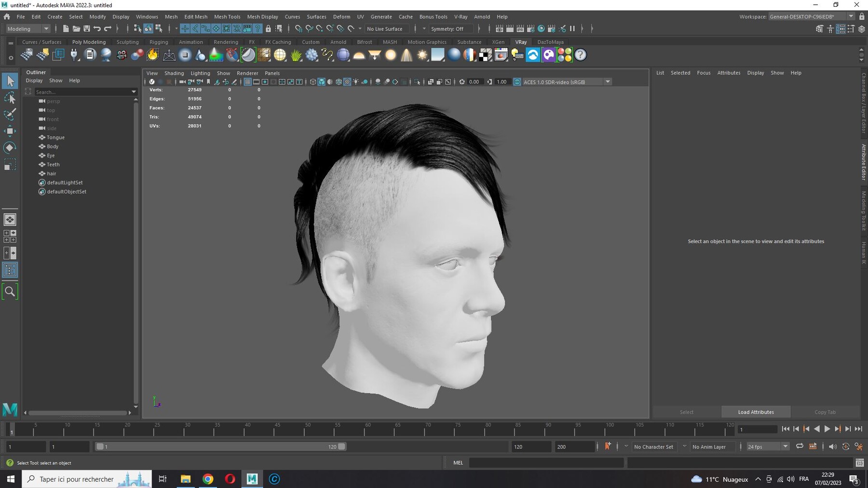The image size is (868, 488).
Task: Activate the Rotate tool in the toolbox
Action: click(10, 147)
